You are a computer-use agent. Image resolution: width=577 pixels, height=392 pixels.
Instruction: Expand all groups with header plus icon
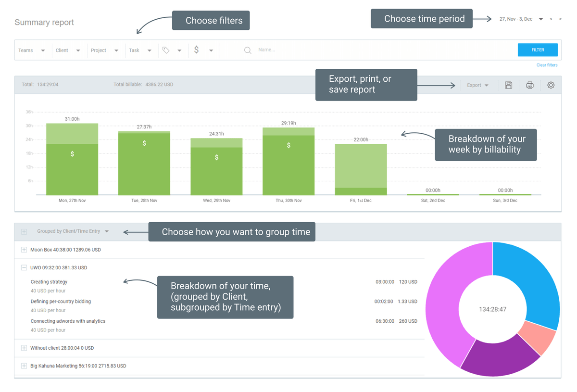coord(24,231)
